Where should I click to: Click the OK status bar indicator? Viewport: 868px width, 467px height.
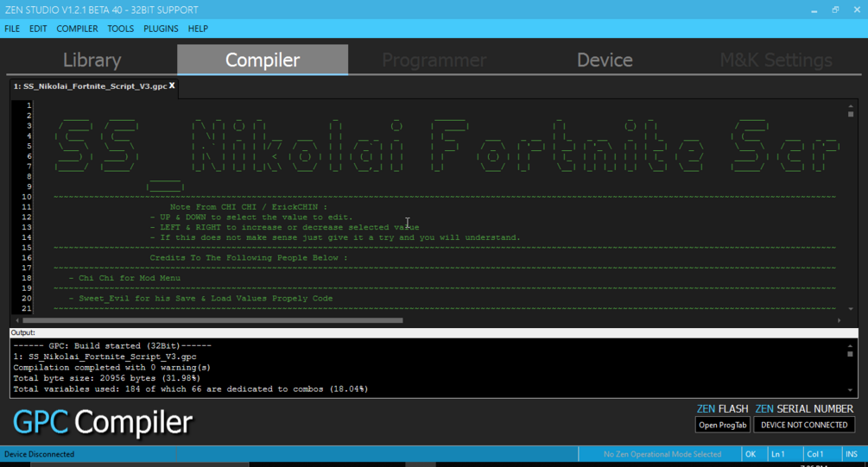[751, 454]
